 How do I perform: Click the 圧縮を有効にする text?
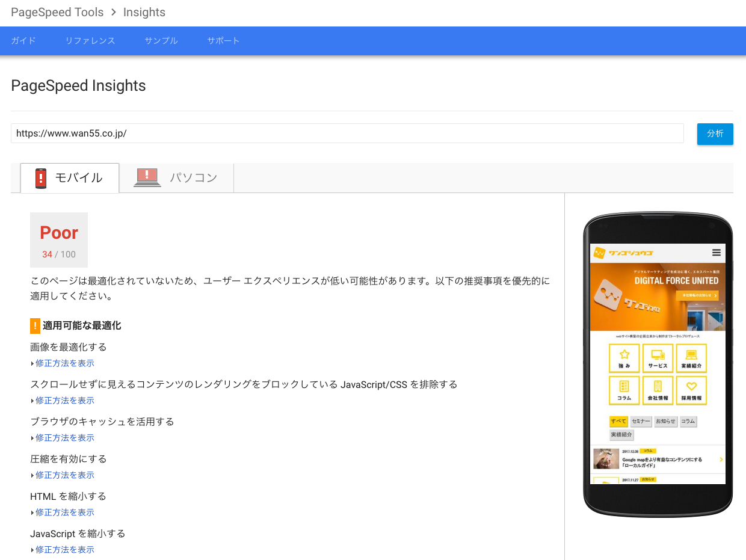point(69,459)
